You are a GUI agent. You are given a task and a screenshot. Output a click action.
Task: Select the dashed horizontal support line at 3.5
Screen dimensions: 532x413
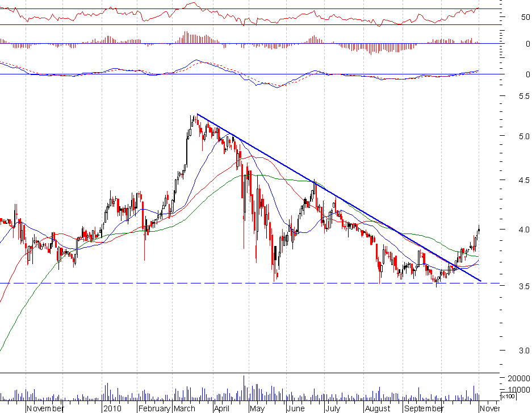point(250,283)
